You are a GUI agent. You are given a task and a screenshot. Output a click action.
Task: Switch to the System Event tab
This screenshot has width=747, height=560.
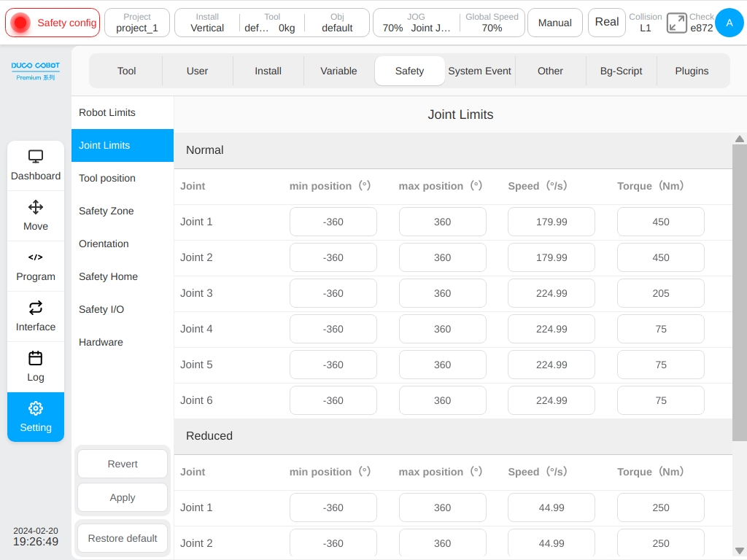click(480, 71)
